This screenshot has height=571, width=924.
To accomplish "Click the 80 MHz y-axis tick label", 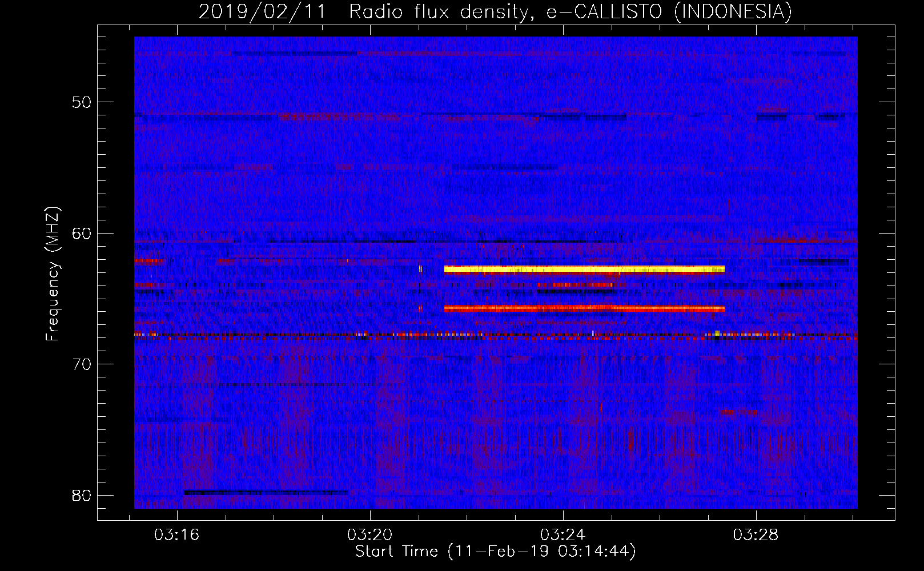I will pos(82,495).
